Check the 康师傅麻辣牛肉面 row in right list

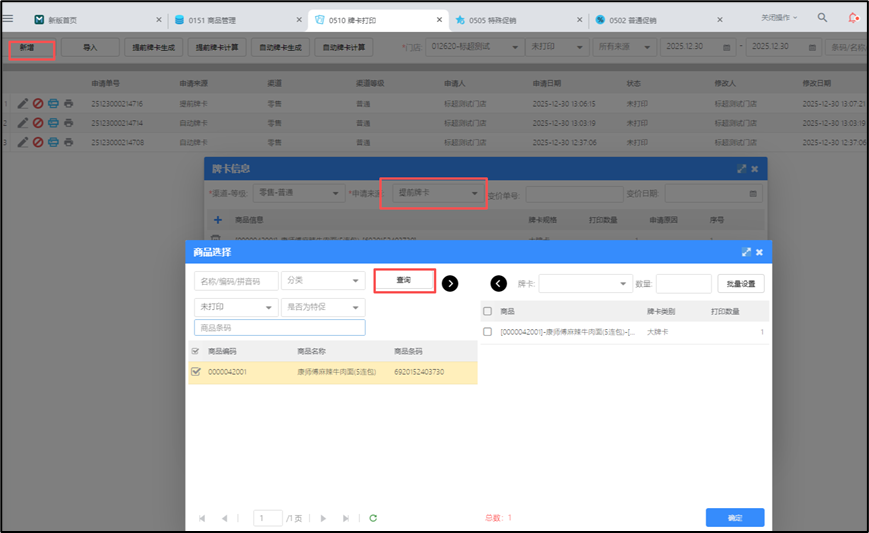487,332
